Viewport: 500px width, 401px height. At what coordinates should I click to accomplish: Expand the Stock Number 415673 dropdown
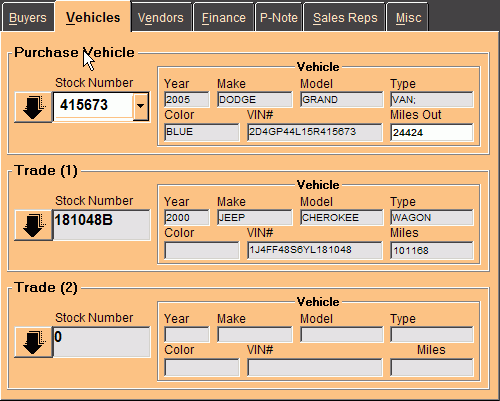tap(141, 107)
